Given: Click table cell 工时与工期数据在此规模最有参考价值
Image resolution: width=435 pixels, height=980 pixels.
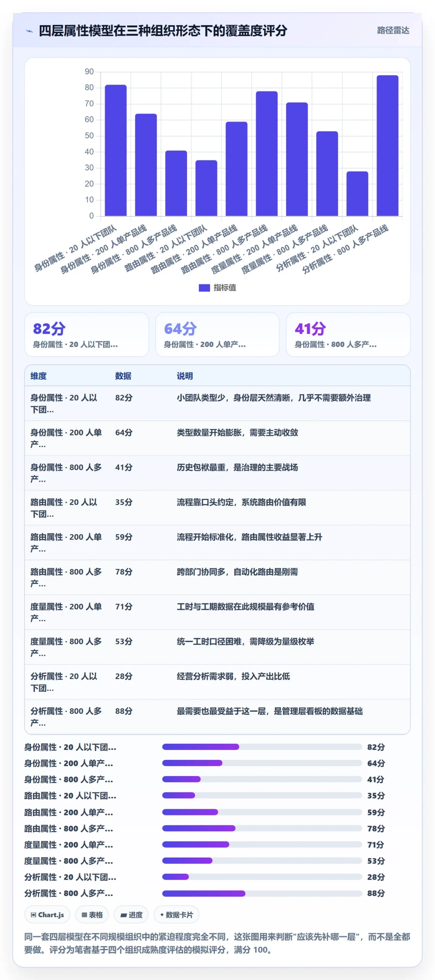Looking at the screenshot, I should click(245, 607).
